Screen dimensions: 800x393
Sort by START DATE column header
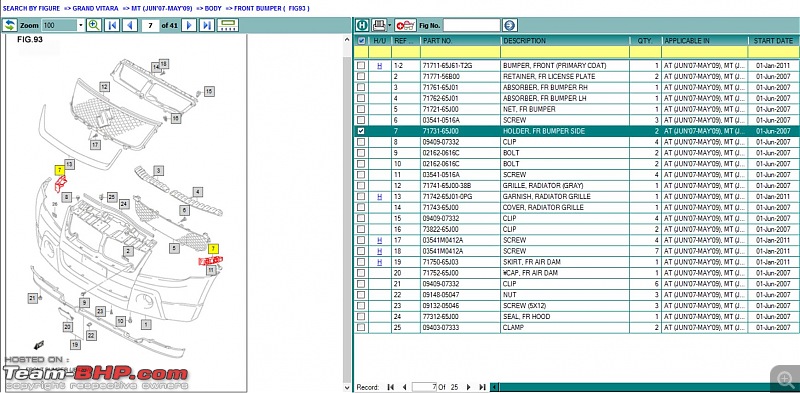pos(773,41)
